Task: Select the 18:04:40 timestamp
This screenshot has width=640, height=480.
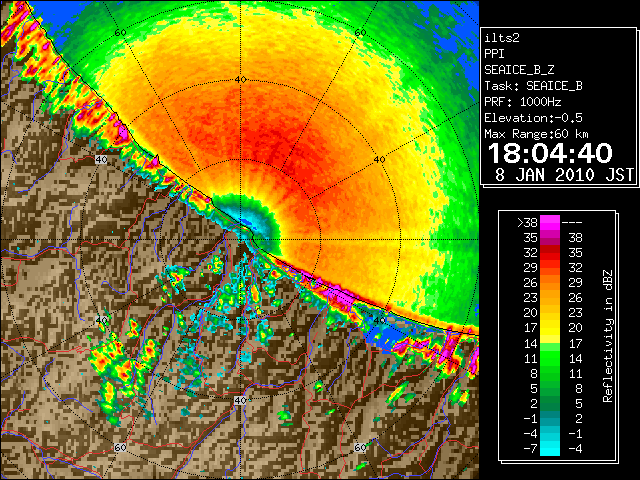Action: [550, 153]
